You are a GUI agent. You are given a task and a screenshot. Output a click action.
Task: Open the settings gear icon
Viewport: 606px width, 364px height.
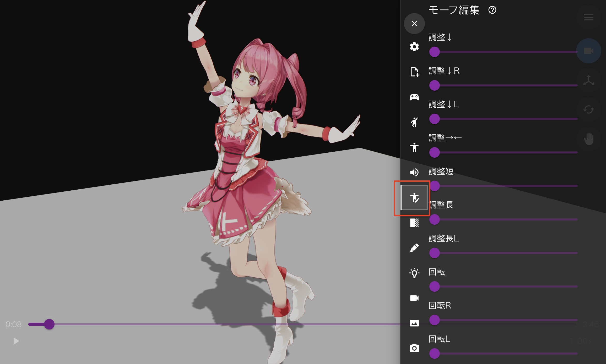coord(414,47)
